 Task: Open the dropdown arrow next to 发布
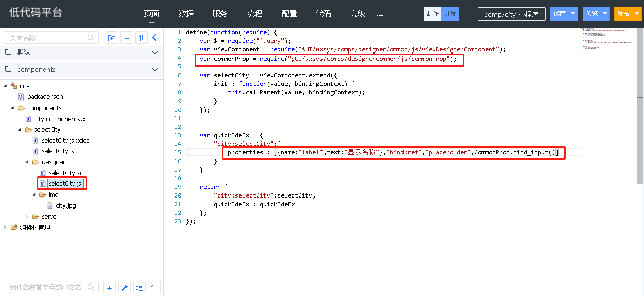coord(637,14)
